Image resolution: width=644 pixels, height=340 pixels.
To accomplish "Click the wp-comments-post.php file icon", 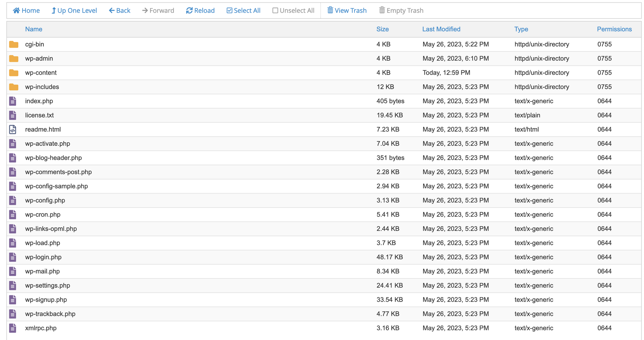I will tap(13, 172).
